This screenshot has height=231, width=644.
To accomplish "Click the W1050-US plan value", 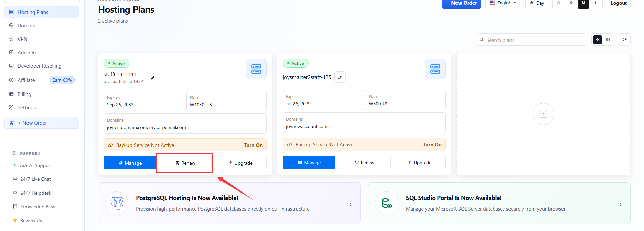I will coord(201,105).
